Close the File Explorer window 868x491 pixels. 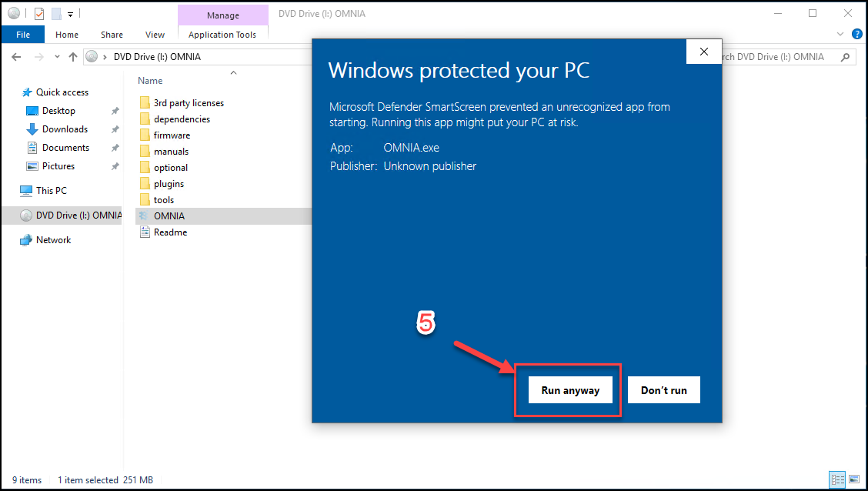coord(847,13)
